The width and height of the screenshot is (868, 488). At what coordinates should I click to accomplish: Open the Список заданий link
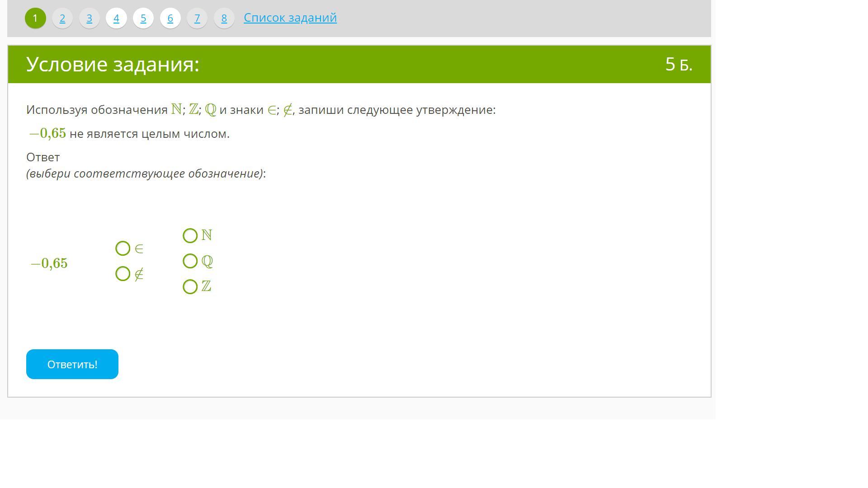coord(290,18)
